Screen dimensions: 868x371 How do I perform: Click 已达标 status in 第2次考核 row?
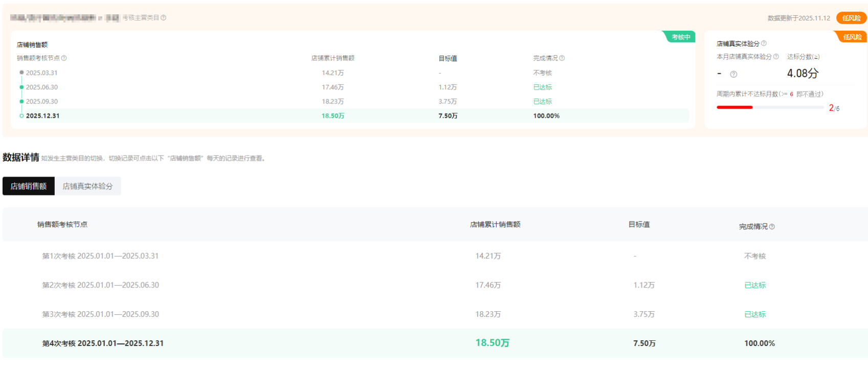pos(755,285)
